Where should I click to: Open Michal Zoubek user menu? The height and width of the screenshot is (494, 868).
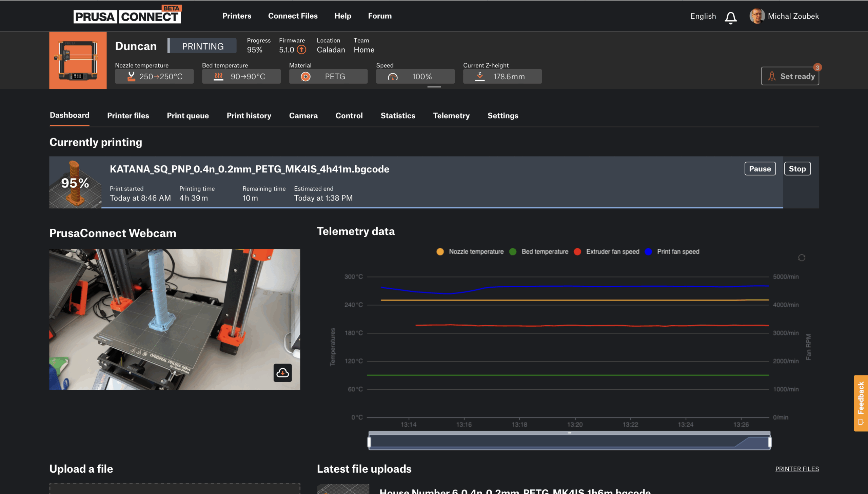784,16
